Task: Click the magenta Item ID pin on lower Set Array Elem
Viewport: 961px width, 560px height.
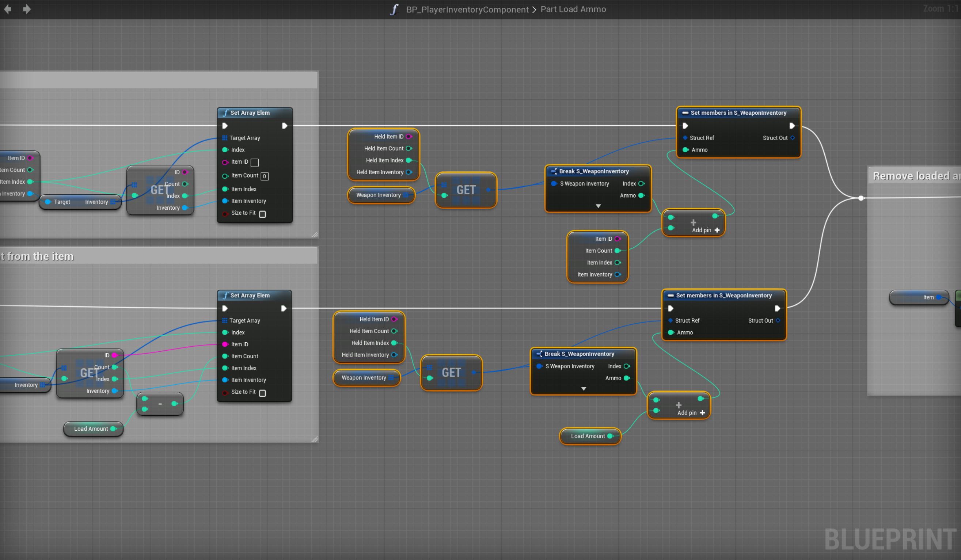Action: coord(225,344)
